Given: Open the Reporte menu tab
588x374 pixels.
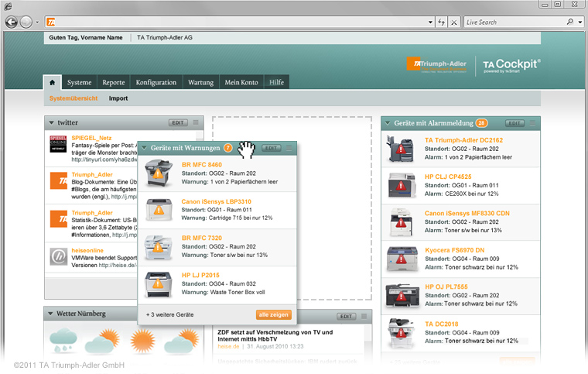Looking at the screenshot, I should (113, 82).
